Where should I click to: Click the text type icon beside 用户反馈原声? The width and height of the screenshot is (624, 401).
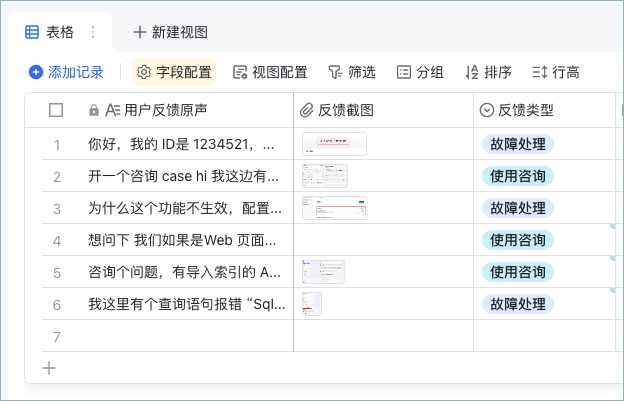[x=112, y=110]
